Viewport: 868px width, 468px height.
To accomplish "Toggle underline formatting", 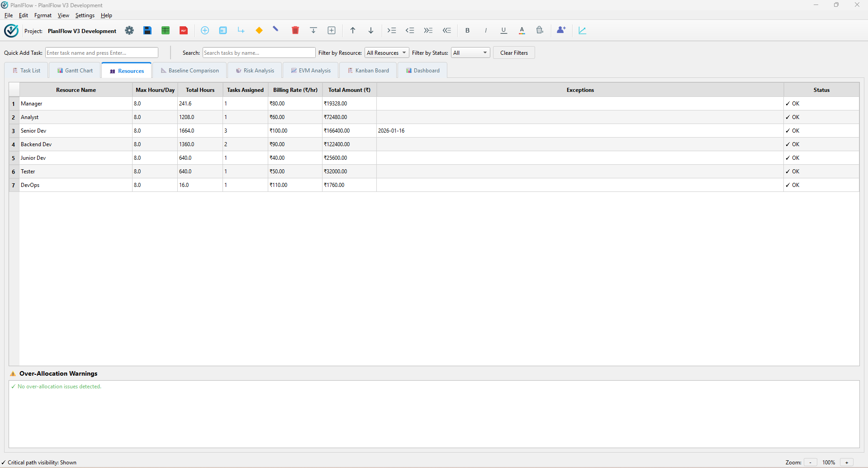I will (504, 30).
